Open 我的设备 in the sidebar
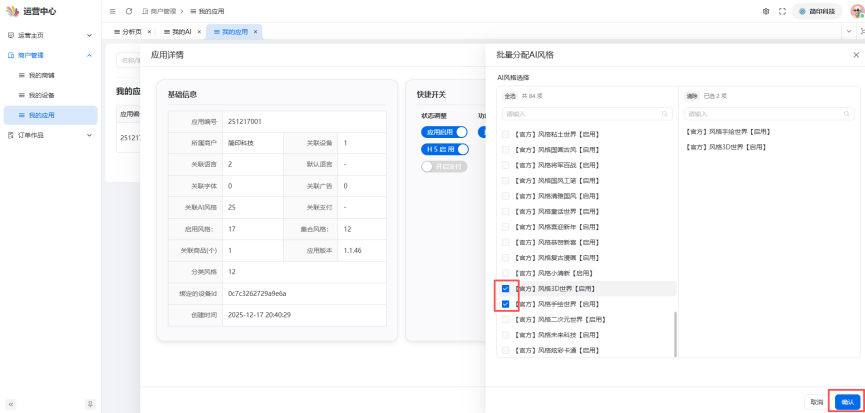Screen dimensions: 865x413 (x=41, y=95)
